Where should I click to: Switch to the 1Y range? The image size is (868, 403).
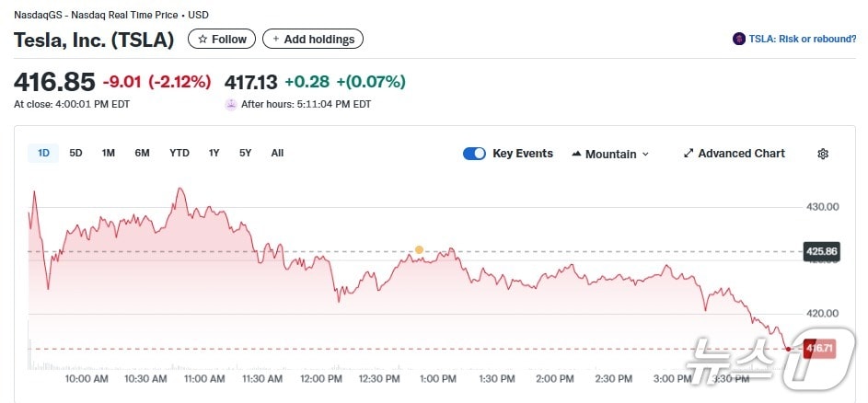tap(214, 153)
